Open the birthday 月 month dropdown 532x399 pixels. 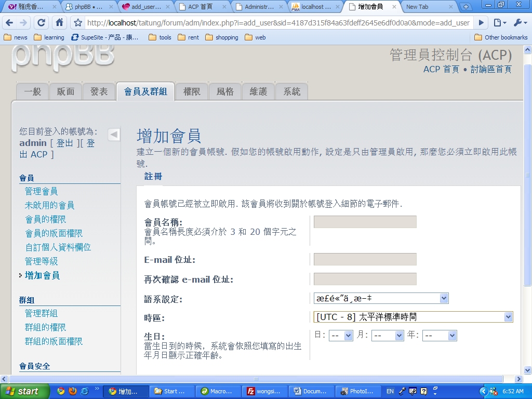[388, 336]
